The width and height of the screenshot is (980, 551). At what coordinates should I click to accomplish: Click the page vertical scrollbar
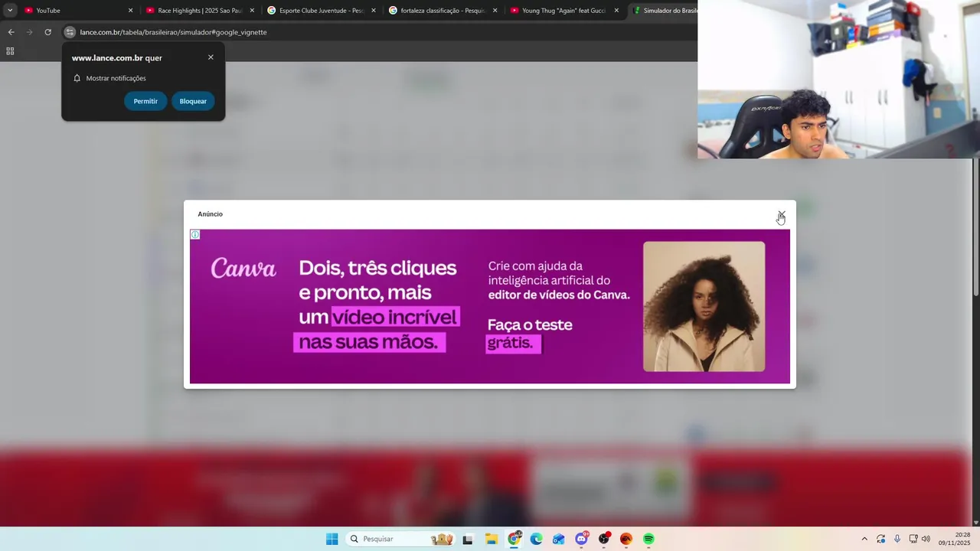click(976, 227)
